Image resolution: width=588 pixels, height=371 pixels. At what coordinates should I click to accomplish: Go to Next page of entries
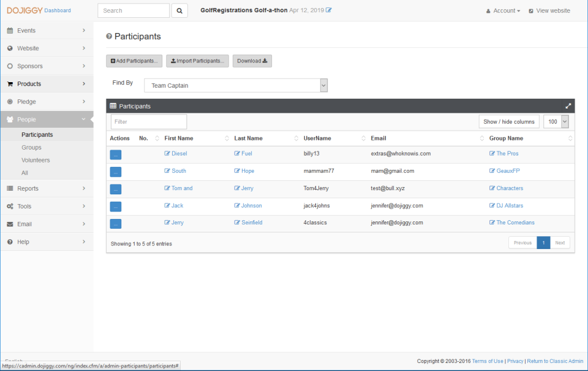560,243
